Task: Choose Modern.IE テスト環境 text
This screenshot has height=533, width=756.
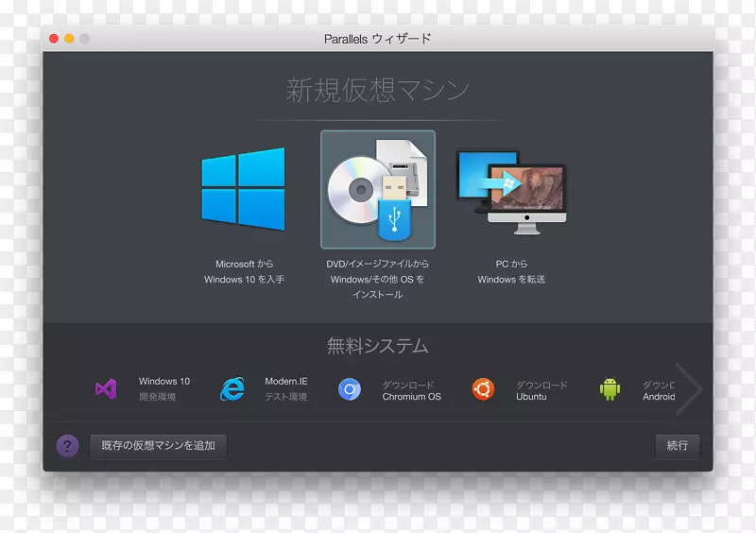Action: pos(286,388)
